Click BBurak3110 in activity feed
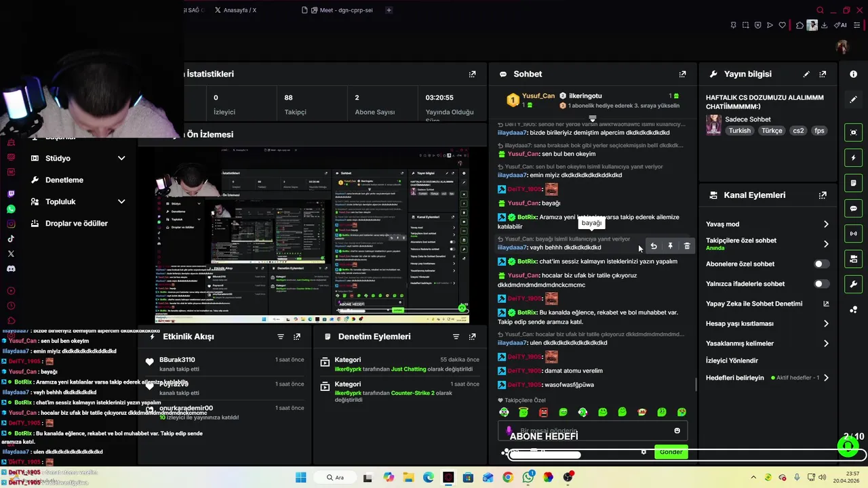868x488 pixels. pyautogui.click(x=177, y=360)
